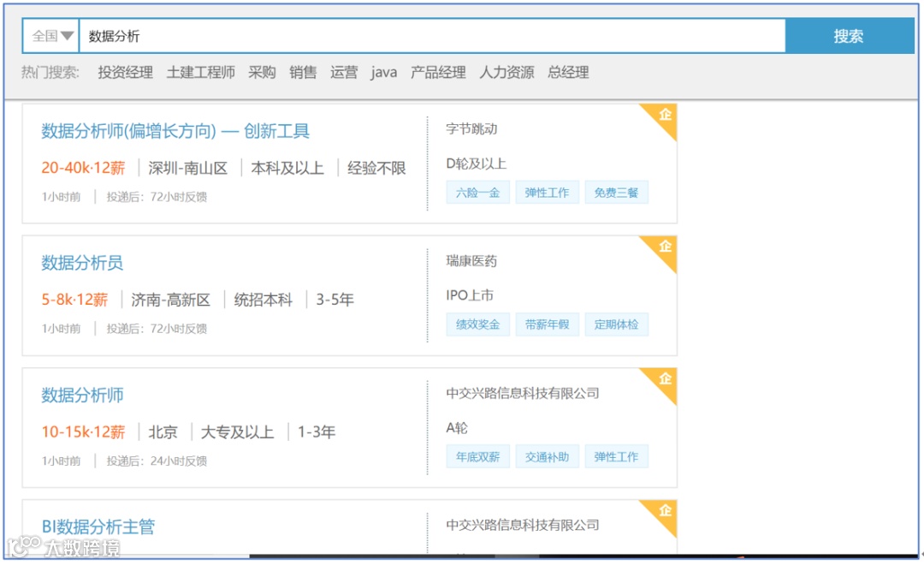Screen dimensions: 924x565
Task: Click funding stage text A轮
Action: [x=457, y=427]
